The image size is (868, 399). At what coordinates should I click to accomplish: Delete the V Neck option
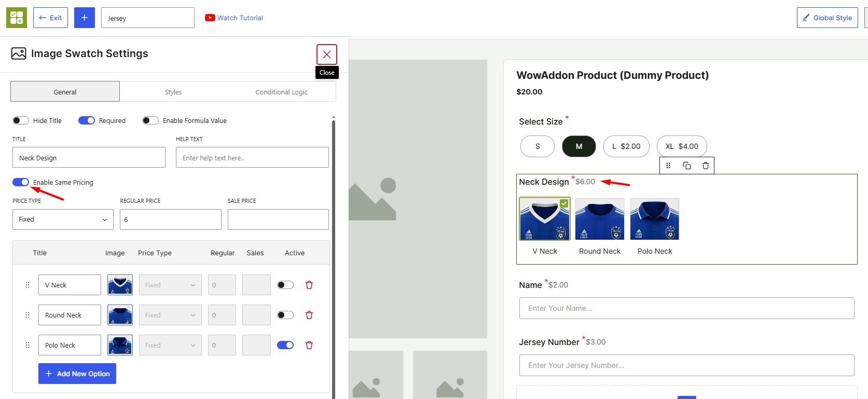pyautogui.click(x=309, y=285)
